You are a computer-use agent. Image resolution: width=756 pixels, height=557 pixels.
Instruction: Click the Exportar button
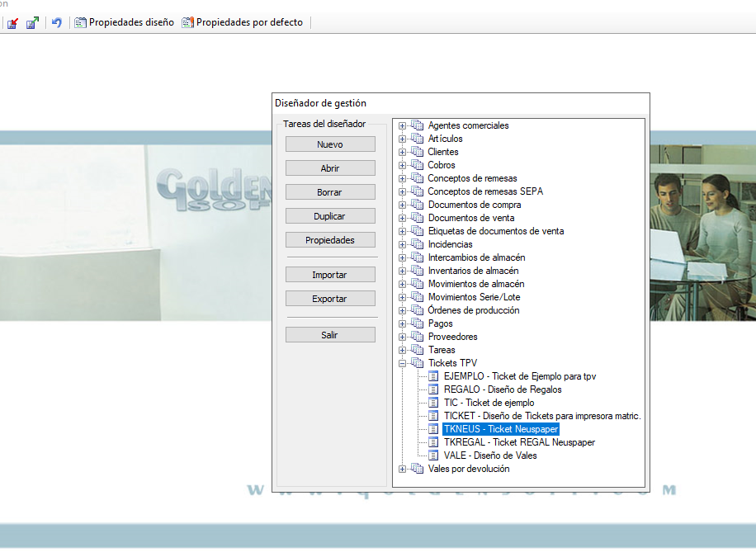tap(330, 299)
